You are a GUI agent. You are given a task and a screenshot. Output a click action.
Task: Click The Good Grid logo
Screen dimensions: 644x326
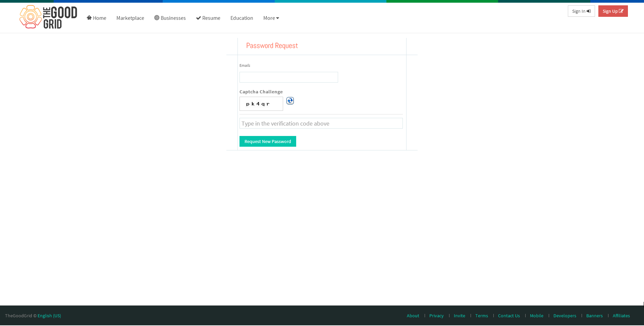pyautogui.click(x=48, y=17)
